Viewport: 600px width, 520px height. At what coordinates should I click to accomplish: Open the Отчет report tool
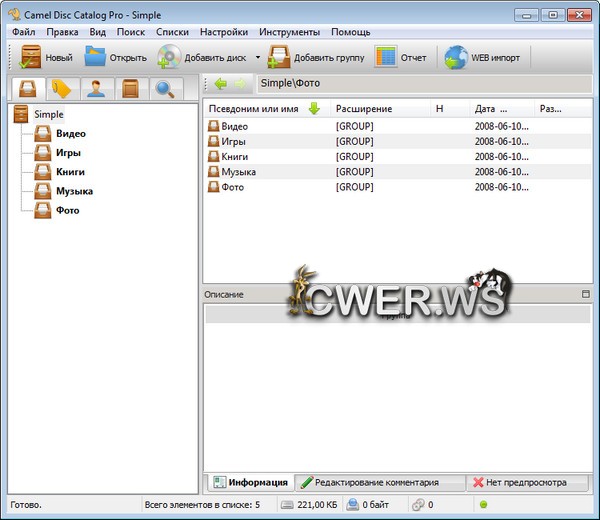click(401, 57)
